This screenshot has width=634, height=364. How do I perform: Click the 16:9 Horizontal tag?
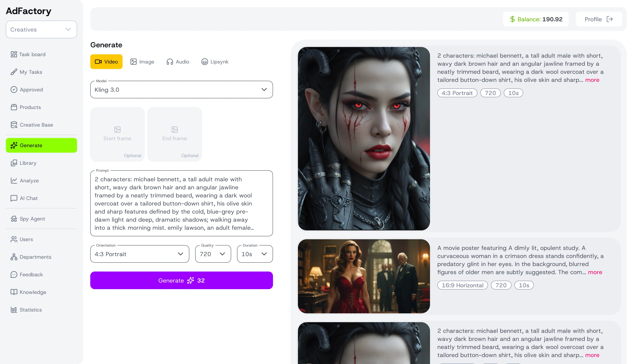pyautogui.click(x=462, y=285)
